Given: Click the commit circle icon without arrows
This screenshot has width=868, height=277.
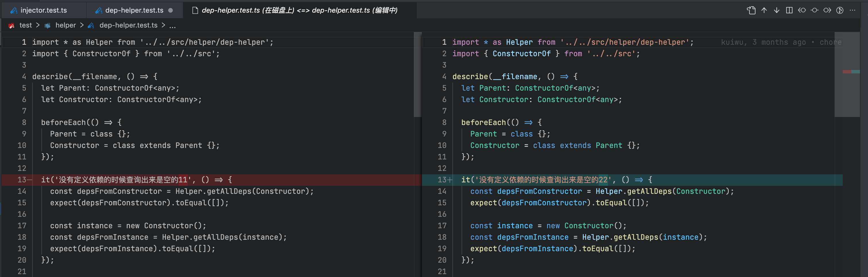Looking at the screenshot, I should click(x=814, y=10).
